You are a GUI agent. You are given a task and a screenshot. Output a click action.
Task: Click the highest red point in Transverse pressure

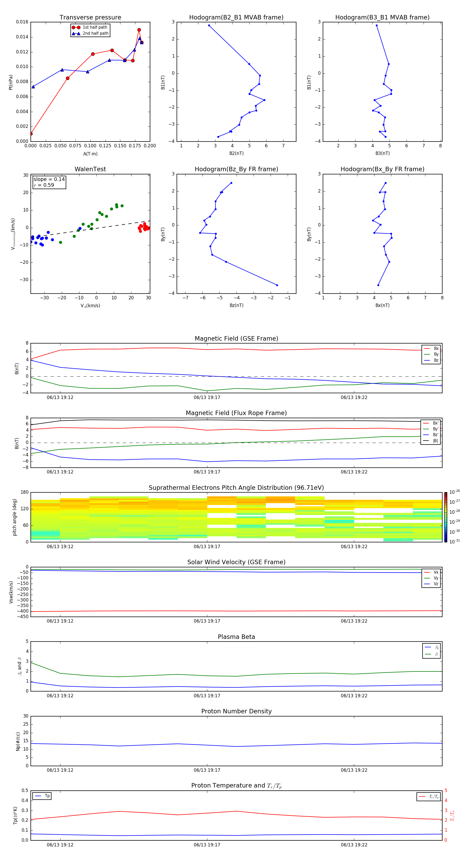139,30
